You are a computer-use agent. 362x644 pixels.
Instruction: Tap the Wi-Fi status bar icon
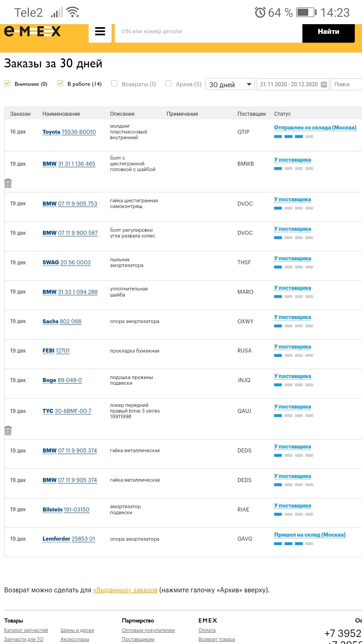tap(73, 12)
